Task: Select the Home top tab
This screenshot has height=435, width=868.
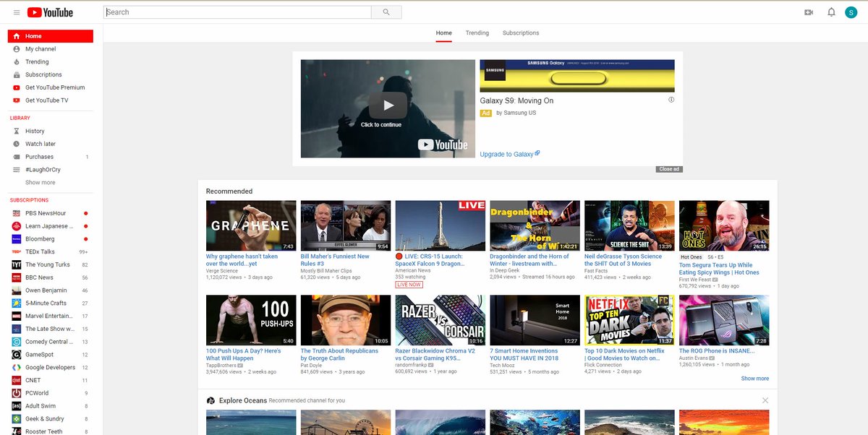Action: click(443, 33)
